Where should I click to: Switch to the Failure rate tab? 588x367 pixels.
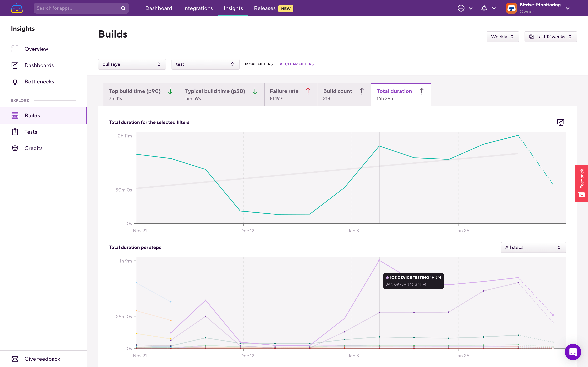point(291,94)
